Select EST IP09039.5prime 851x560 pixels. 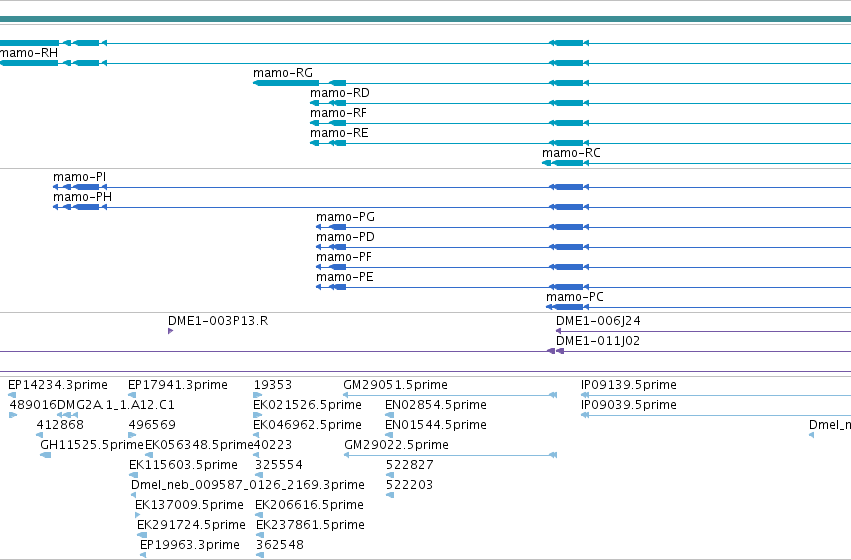click(x=629, y=405)
